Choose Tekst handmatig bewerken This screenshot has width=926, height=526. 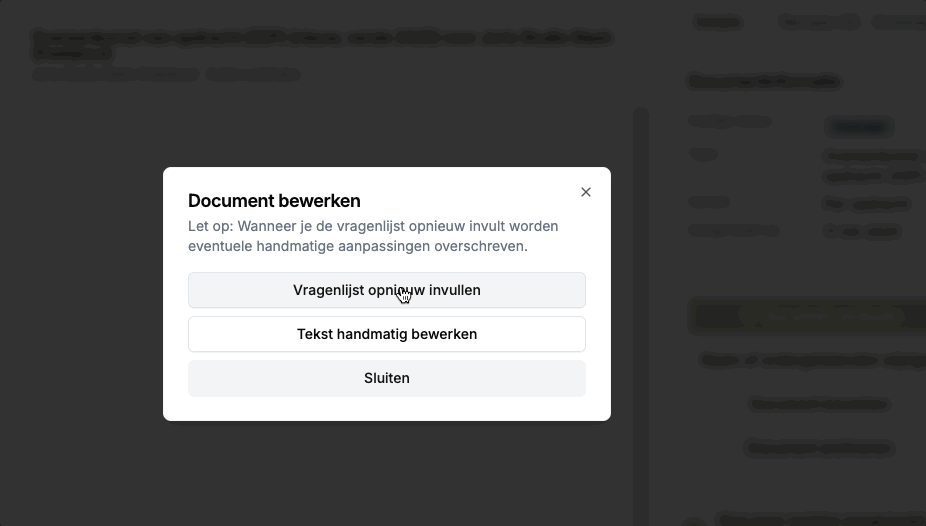pyautogui.click(x=386, y=334)
